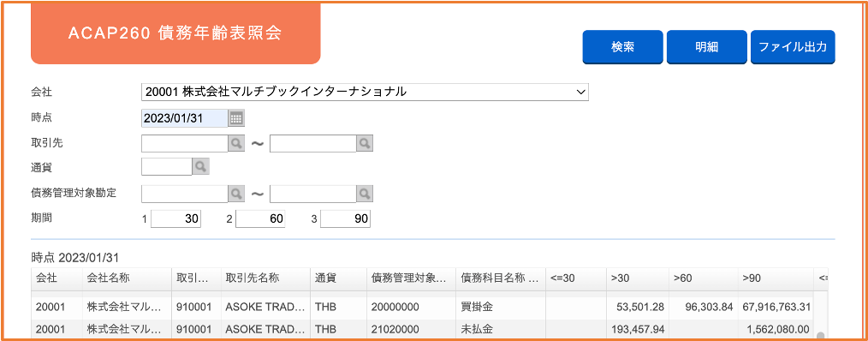Open the calendar picker beside 時点 date
Viewport: 868px width, 341px height.
(x=236, y=117)
